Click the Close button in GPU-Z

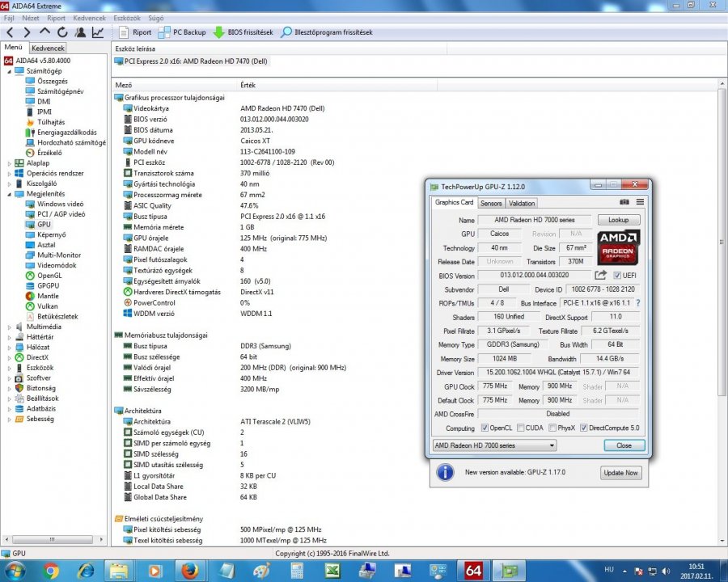624,445
